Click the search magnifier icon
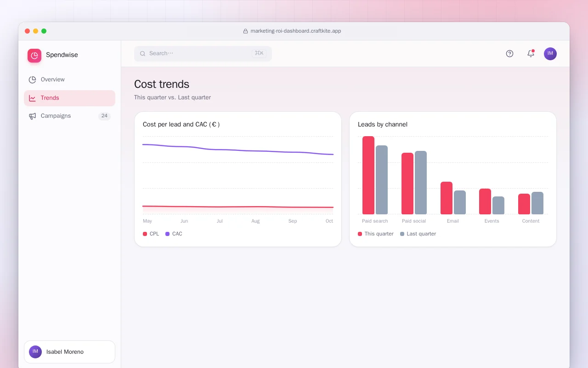 (143, 54)
